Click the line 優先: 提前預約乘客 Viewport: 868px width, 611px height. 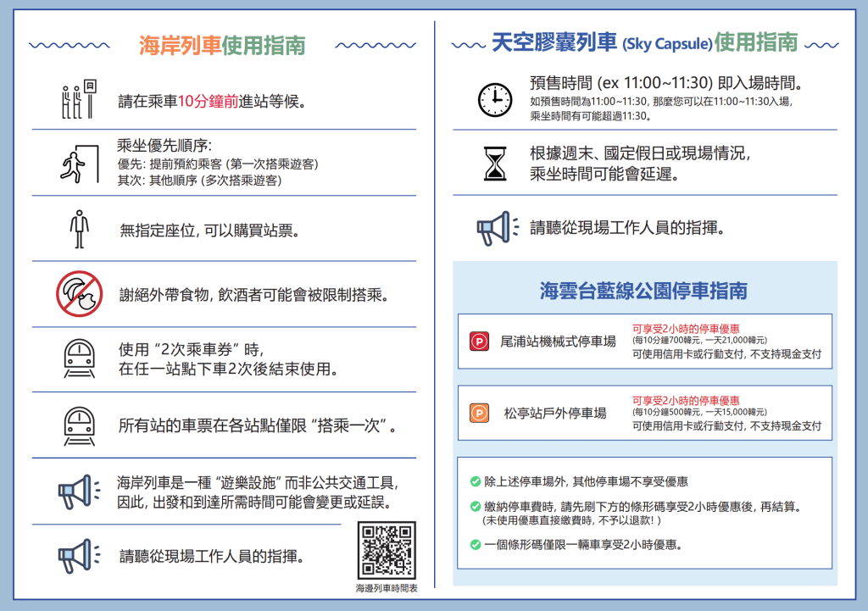click(x=218, y=164)
